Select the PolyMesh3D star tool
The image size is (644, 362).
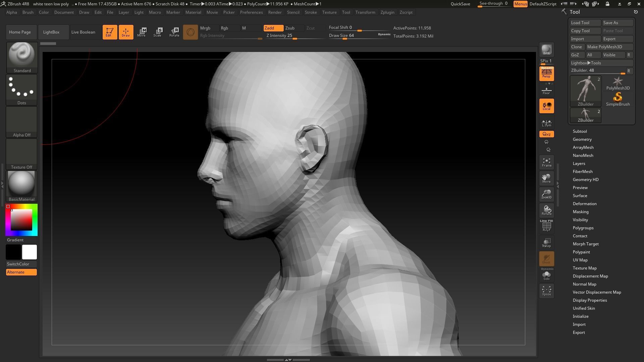click(618, 83)
